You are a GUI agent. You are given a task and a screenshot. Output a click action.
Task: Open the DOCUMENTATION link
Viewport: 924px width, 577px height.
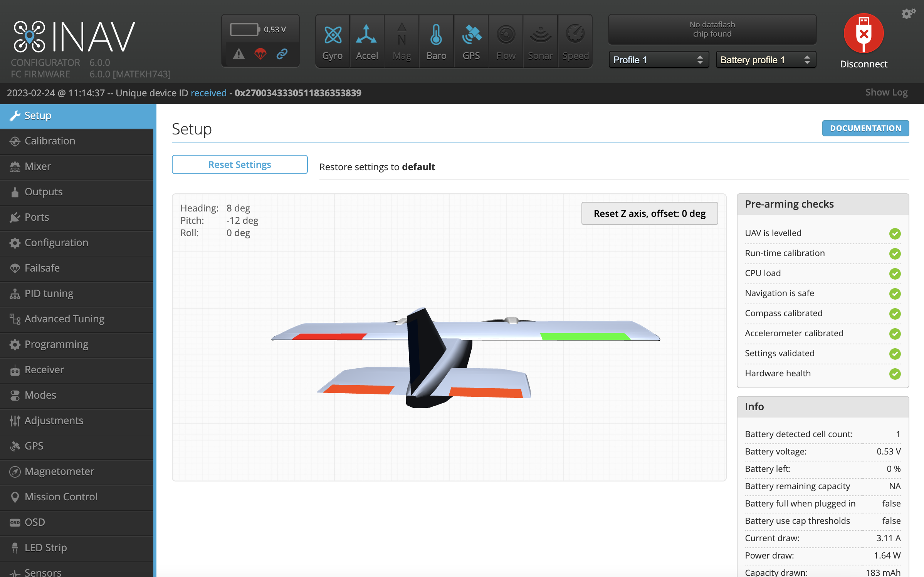click(x=865, y=128)
